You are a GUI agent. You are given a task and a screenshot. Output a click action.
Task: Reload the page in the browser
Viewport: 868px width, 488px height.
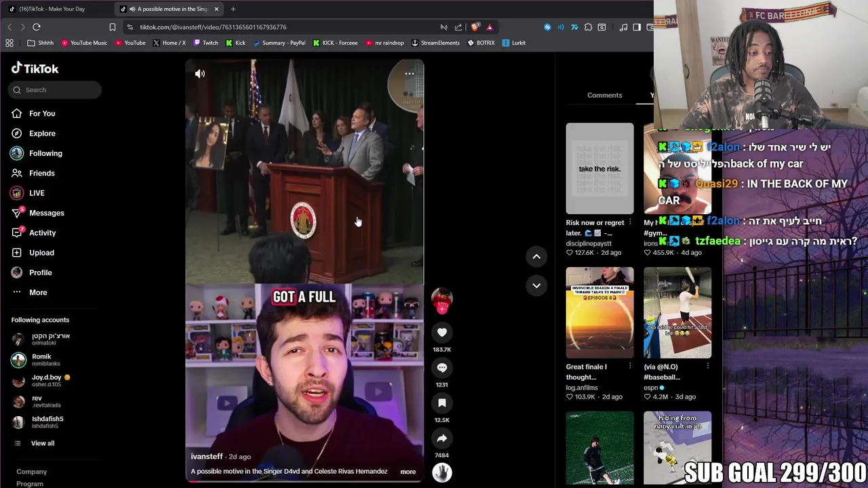coord(37,27)
